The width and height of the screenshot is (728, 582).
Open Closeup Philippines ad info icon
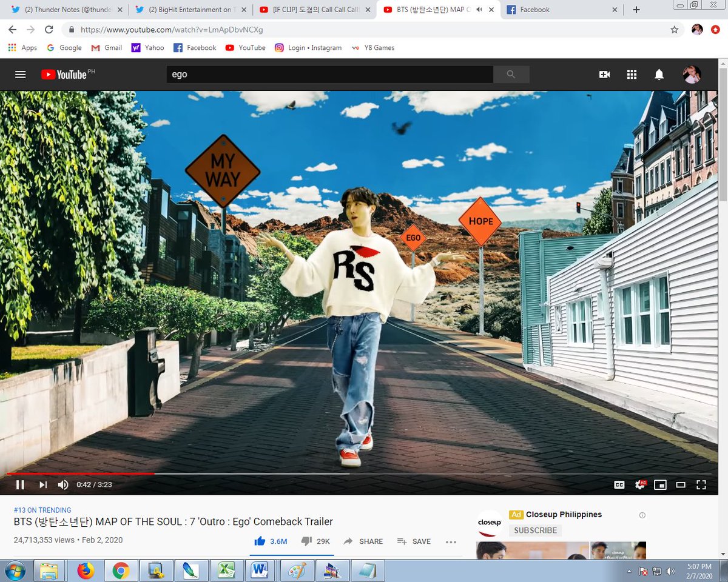coord(642,515)
